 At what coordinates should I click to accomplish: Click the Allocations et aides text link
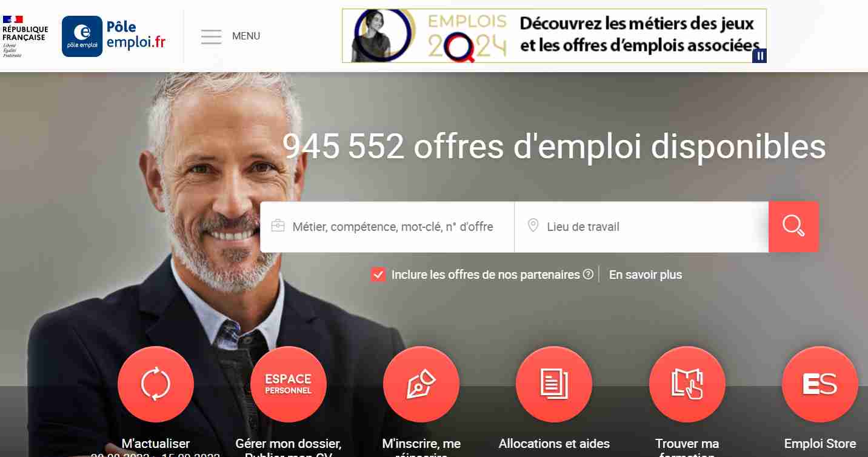tap(554, 444)
